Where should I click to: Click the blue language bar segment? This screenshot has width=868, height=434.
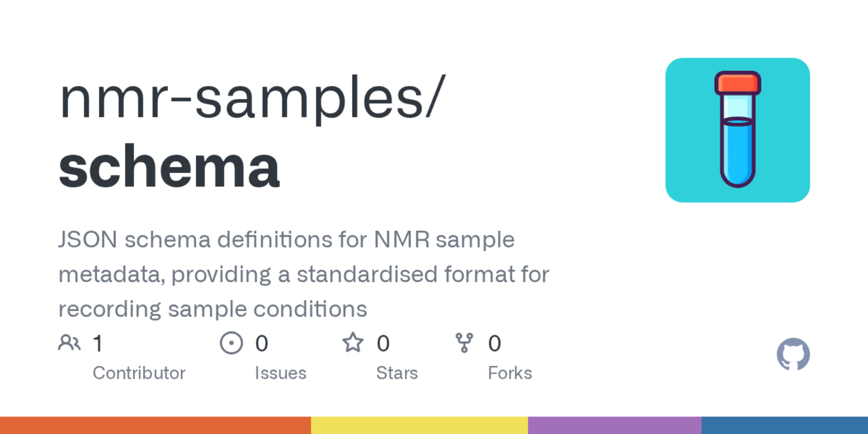(x=785, y=425)
